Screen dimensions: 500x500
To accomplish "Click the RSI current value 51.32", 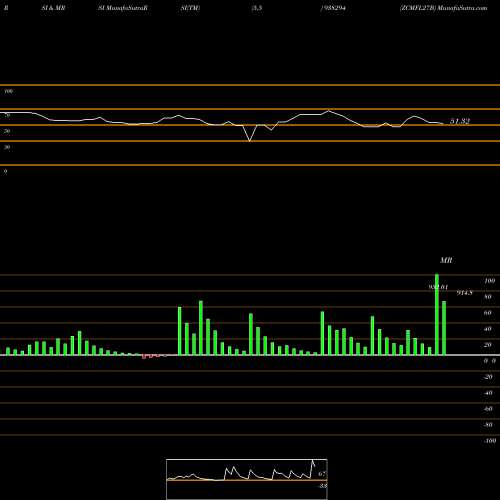I will (460, 121).
